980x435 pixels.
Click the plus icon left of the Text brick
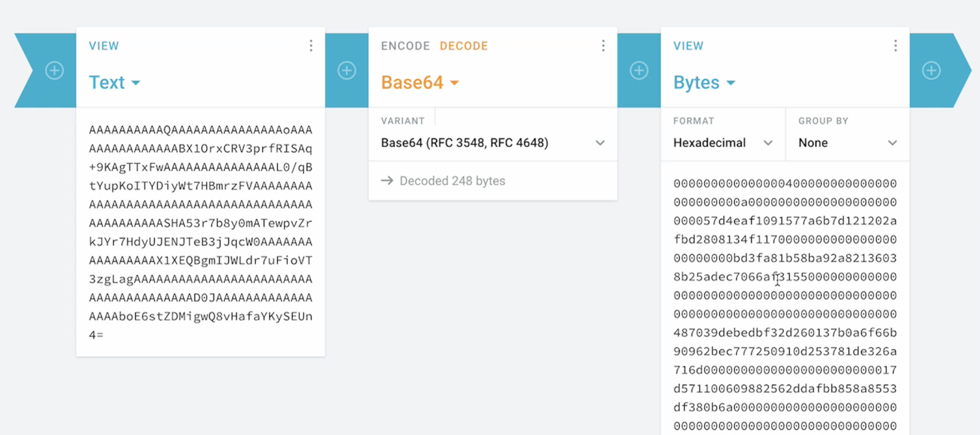(55, 70)
